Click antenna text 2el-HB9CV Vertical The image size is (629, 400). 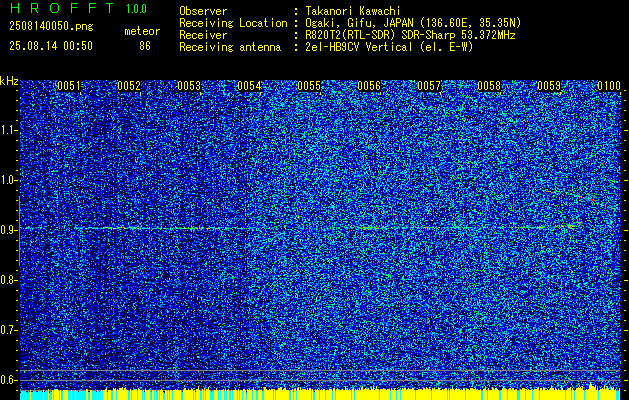tap(359, 47)
